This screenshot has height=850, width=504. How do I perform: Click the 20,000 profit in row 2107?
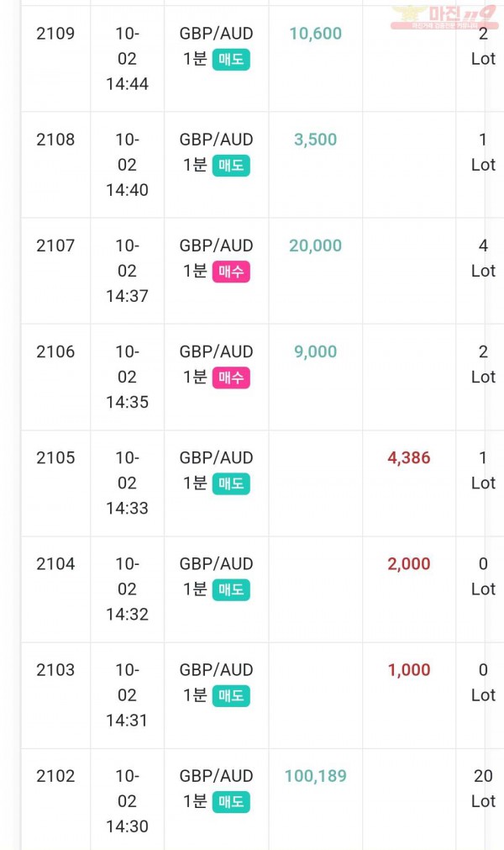click(x=316, y=246)
